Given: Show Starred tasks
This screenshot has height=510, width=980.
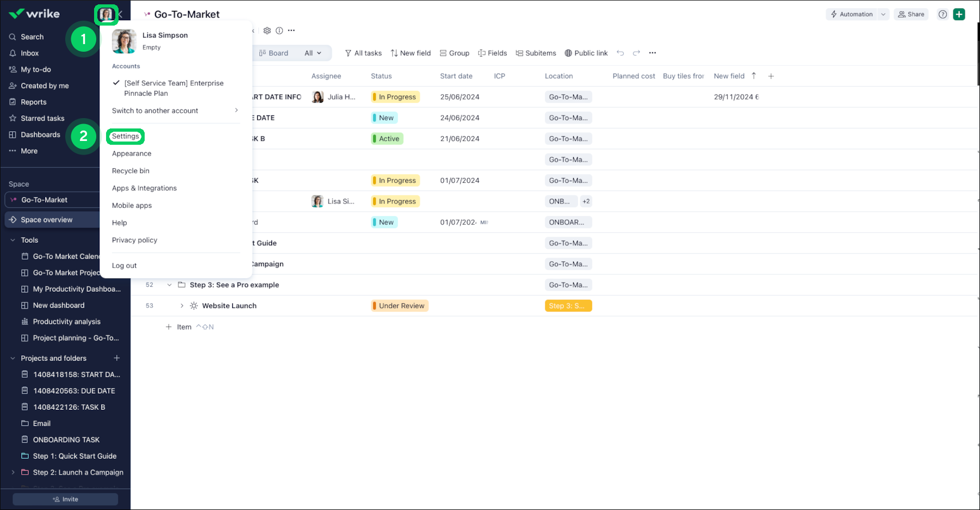Looking at the screenshot, I should point(42,119).
